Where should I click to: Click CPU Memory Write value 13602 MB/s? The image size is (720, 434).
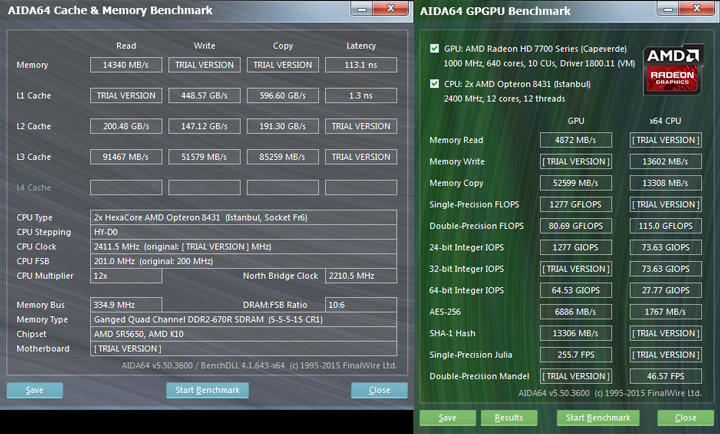coord(665,162)
